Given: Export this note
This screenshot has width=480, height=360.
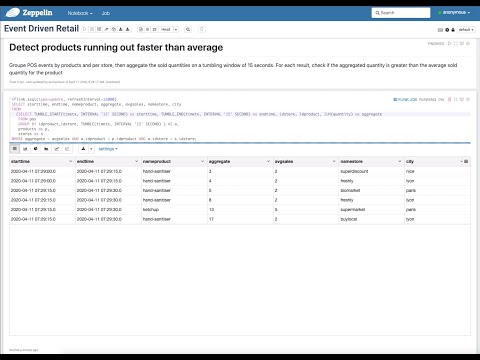Looking at the screenshot, I should 121,29.
